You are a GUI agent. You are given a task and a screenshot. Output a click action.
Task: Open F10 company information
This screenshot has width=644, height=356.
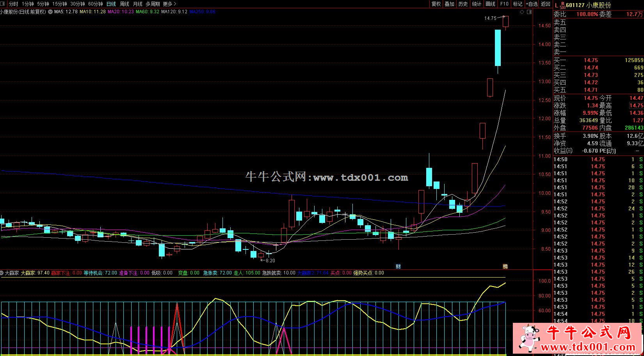click(x=504, y=4)
